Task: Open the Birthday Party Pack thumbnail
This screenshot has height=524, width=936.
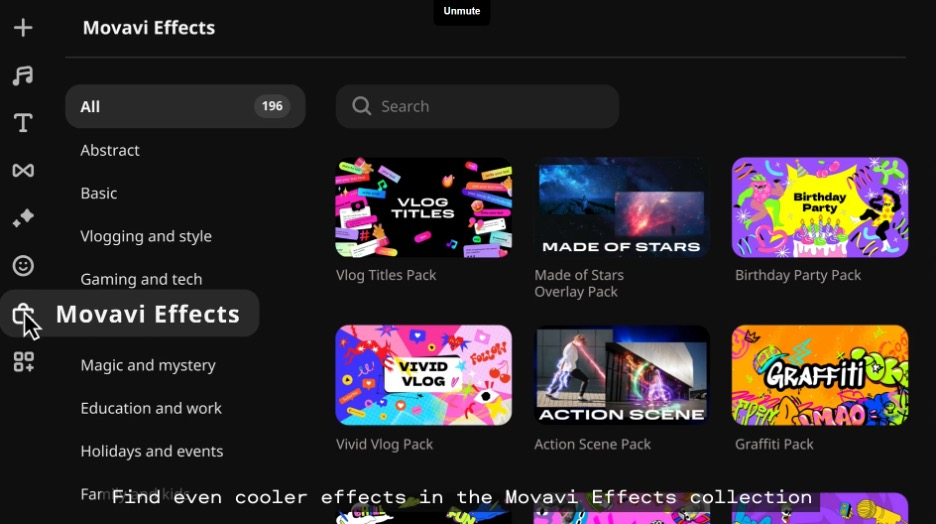Action: point(820,208)
